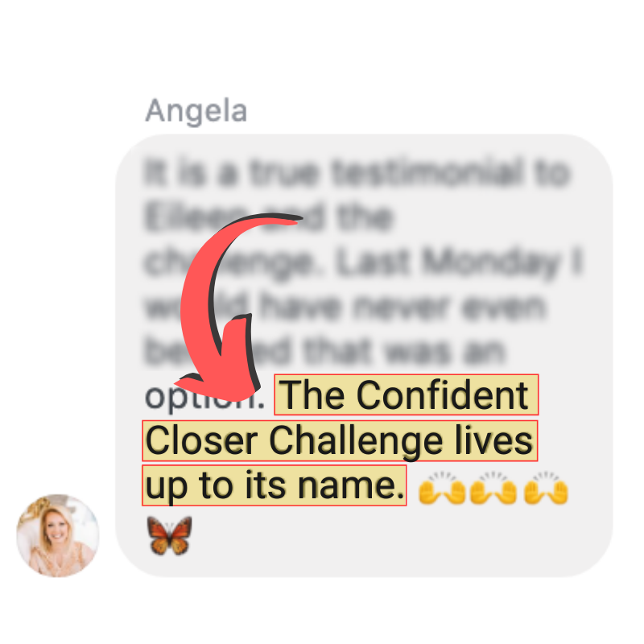
Task: Click the butterfly emoji in the message
Action: (170, 535)
